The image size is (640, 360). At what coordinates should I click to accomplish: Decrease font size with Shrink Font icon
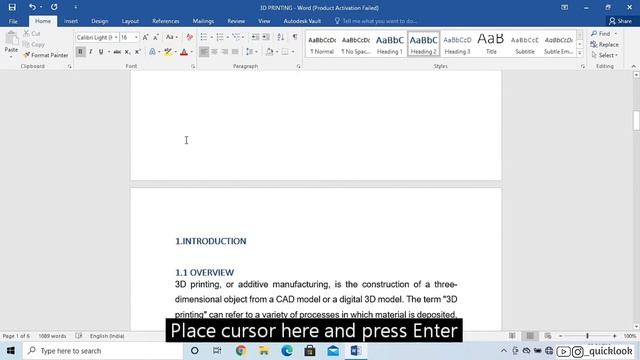tap(156, 37)
